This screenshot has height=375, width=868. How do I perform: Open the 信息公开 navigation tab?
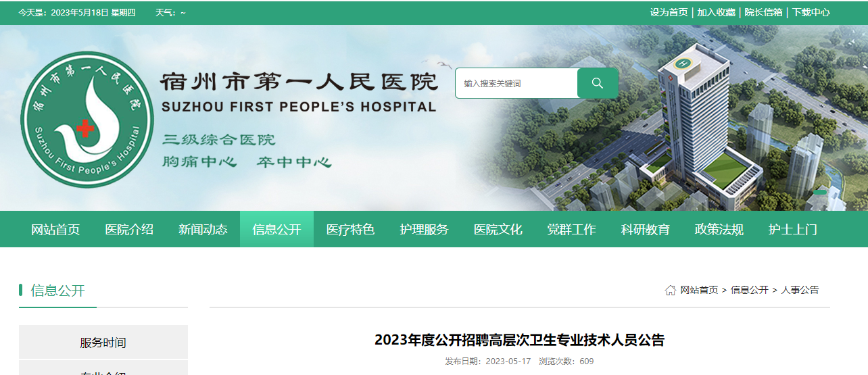[x=276, y=229]
